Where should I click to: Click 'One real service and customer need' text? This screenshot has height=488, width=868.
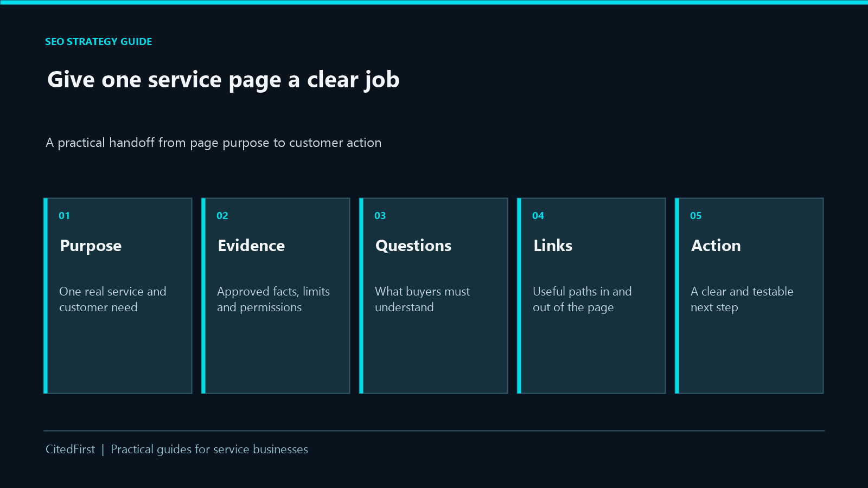[x=113, y=299]
